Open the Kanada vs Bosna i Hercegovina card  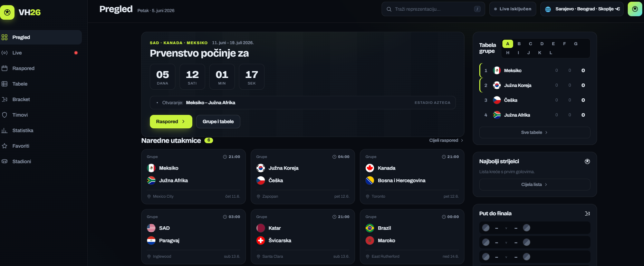[412, 177]
